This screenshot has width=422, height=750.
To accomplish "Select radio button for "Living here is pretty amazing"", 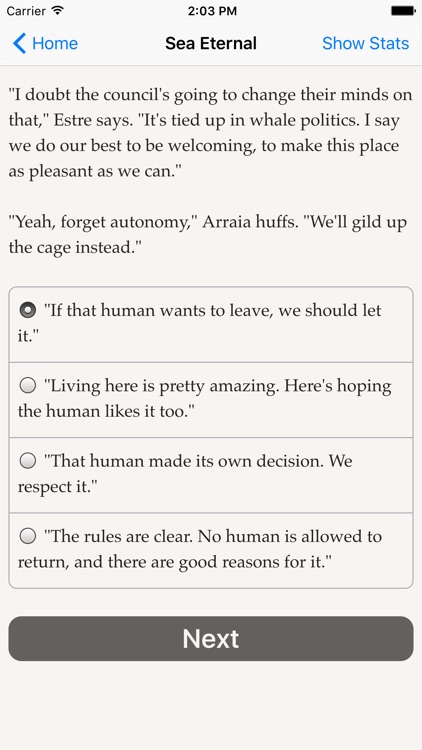I will [x=28, y=386].
